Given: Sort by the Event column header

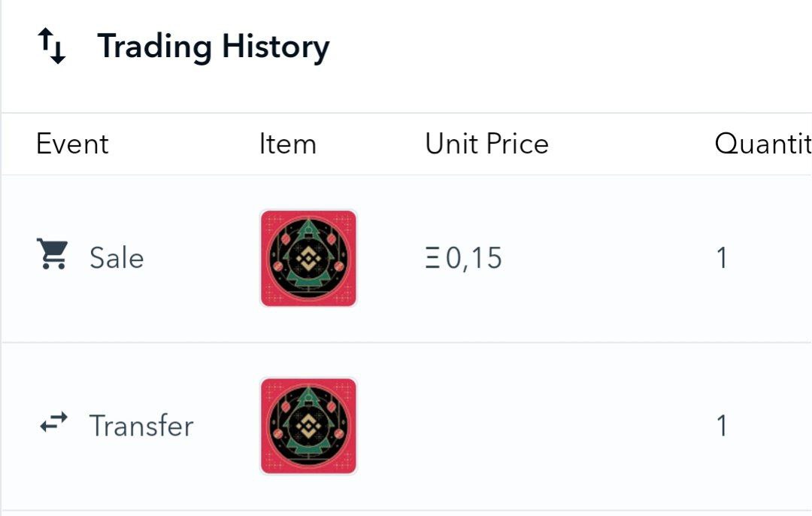Looking at the screenshot, I should (x=72, y=144).
